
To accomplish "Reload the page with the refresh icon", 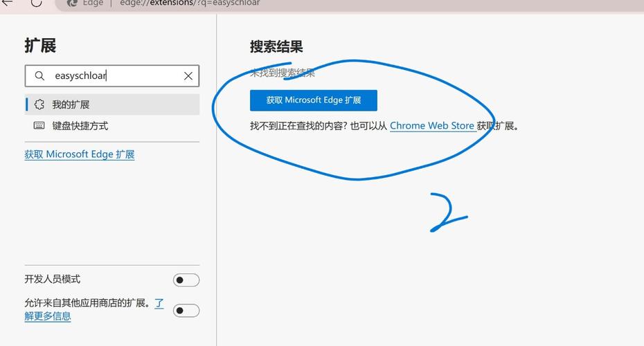I will point(36,3).
